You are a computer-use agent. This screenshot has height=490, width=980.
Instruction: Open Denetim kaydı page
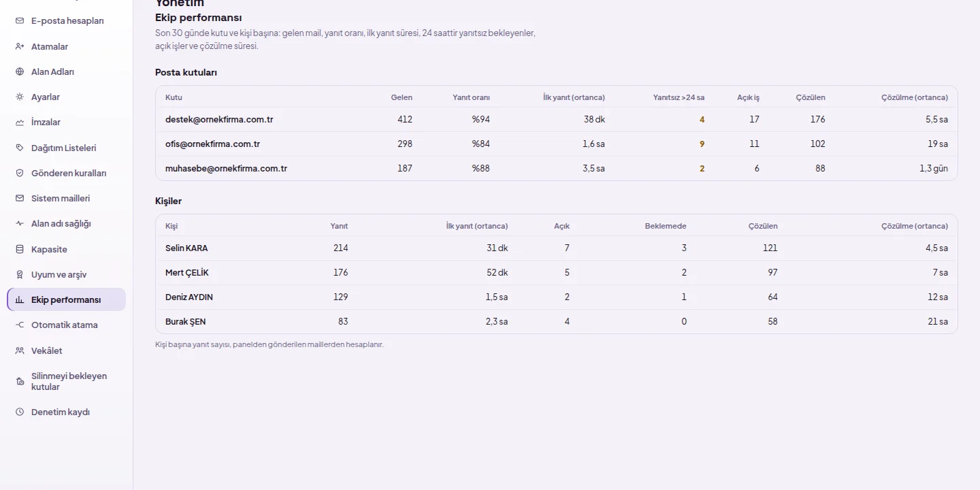(67, 412)
